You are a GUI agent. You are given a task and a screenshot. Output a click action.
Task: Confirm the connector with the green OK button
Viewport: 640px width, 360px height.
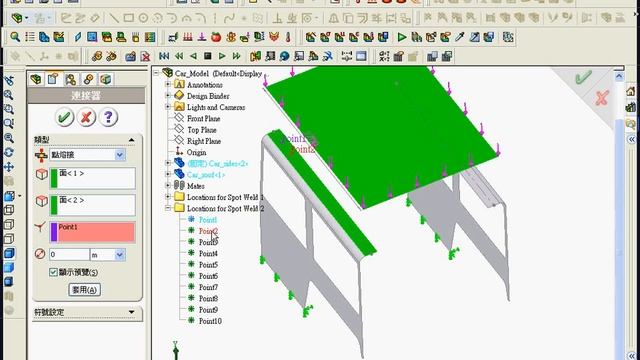(64, 118)
